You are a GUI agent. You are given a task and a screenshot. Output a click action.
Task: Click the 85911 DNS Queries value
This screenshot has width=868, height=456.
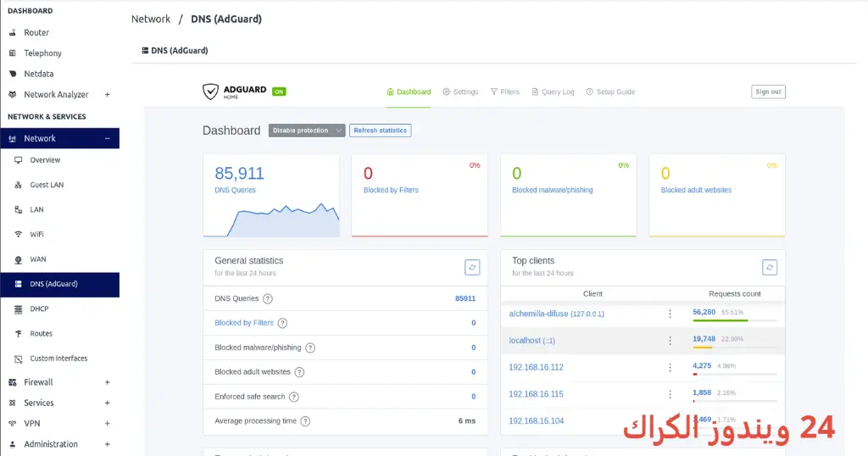click(x=465, y=298)
